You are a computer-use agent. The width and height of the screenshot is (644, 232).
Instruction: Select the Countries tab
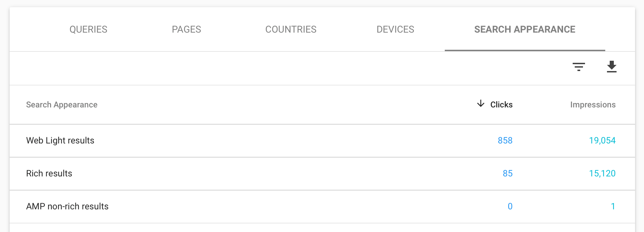click(x=291, y=30)
